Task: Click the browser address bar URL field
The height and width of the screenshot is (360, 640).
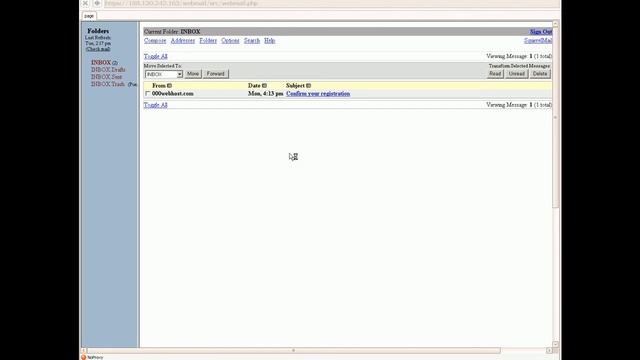Action: 331,3
